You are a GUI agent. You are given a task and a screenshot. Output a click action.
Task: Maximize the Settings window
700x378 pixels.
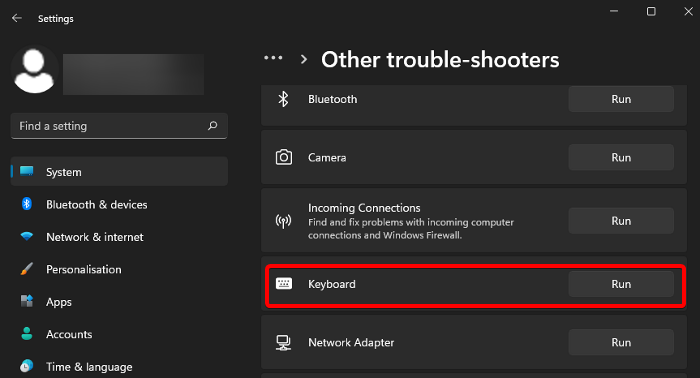click(651, 11)
